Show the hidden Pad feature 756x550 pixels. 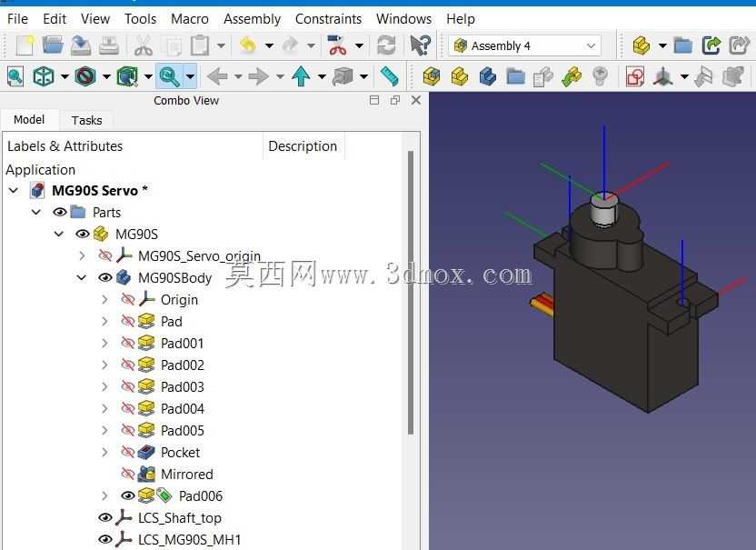tap(127, 321)
